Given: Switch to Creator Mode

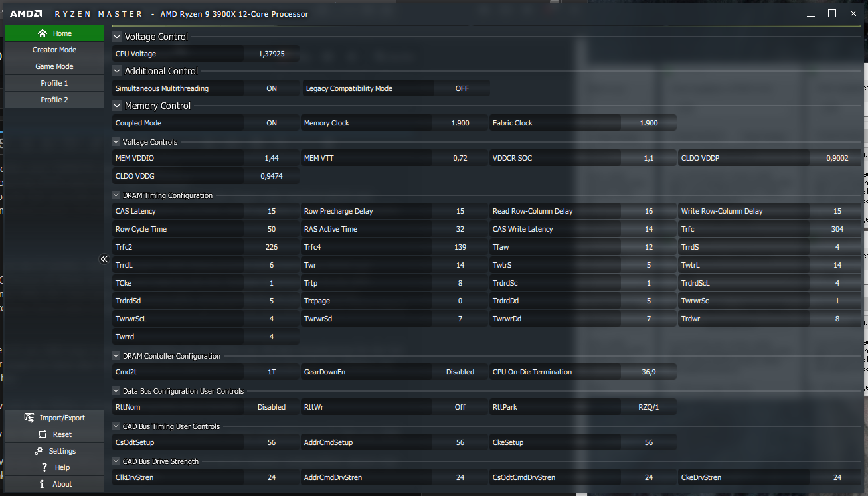Looking at the screenshot, I should 54,50.
